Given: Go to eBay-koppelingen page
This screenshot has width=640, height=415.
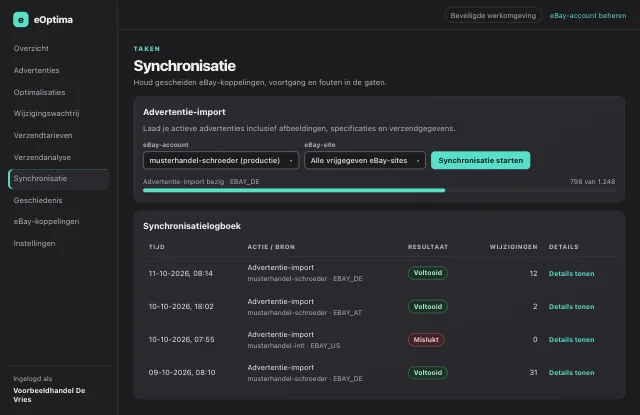Looking at the screenshot, I should click(x=46, y=222).
